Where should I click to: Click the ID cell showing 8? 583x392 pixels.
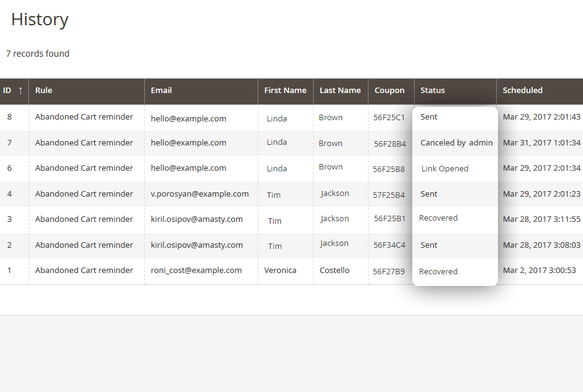coord(9,116)
